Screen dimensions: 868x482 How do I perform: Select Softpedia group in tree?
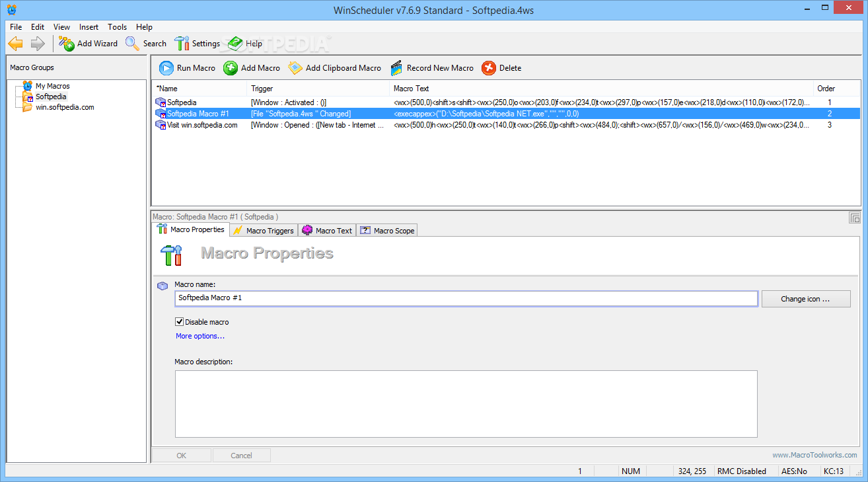(x=51, y=97)
